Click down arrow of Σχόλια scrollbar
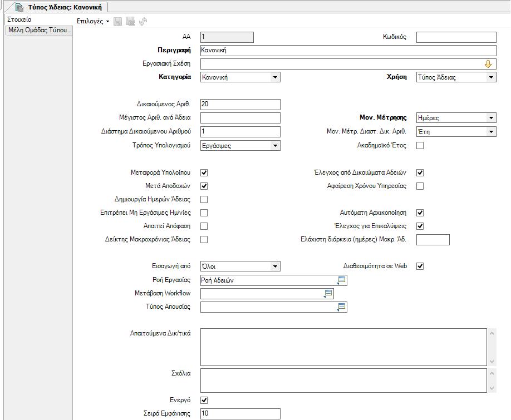511x420 pixels. (x=492, y=388)
